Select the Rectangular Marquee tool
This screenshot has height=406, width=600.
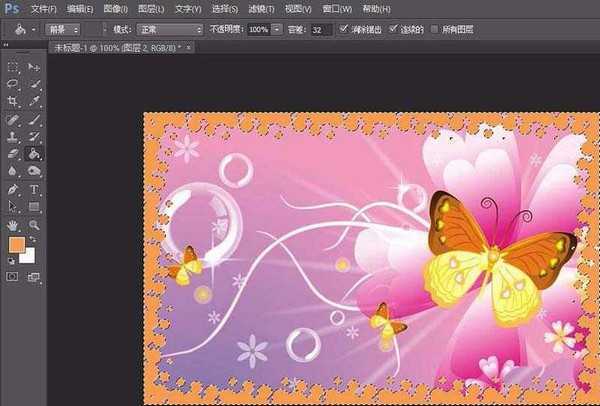(13, 68)
